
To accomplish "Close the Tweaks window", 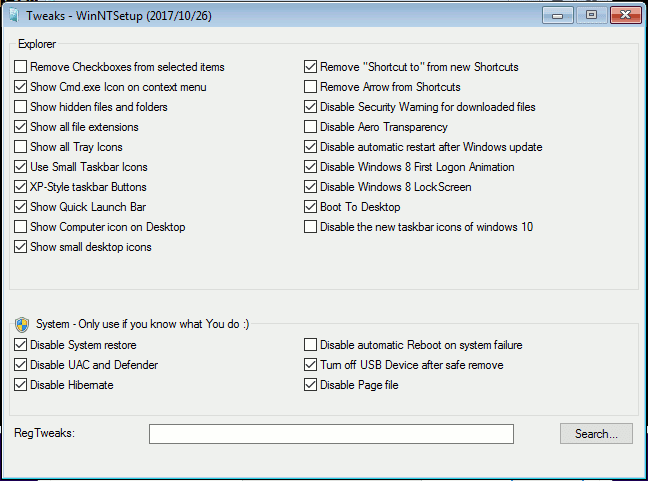I will [626, 16].
